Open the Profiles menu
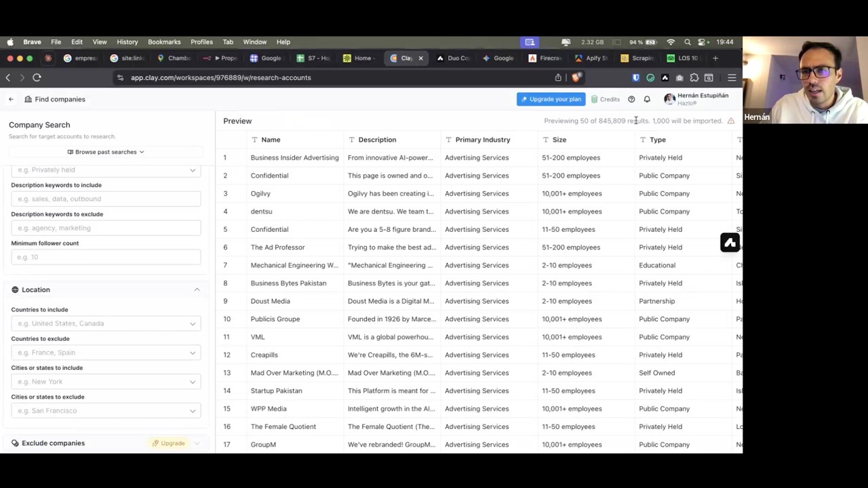Image resolution: width=868 pixels, height=488 pixels. click(x=201, y=42)
